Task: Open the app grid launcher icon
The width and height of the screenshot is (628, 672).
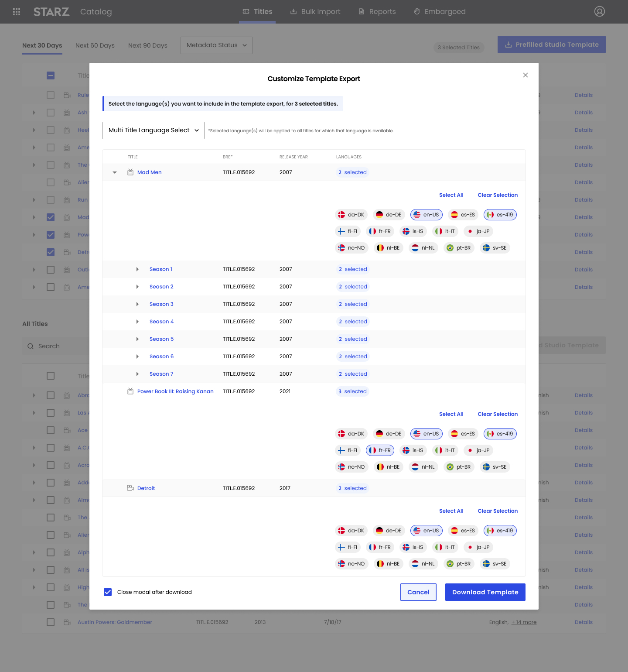Action: 17,12
